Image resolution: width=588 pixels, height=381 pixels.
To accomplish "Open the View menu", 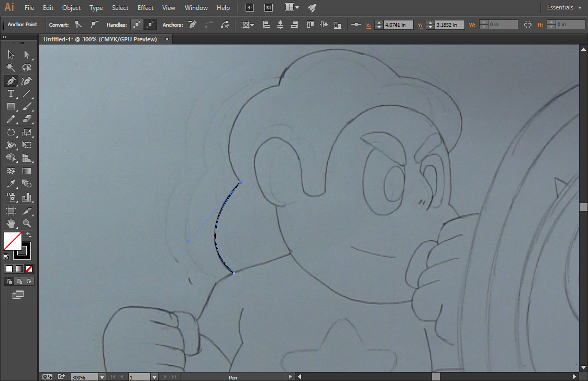I will 169,7.
